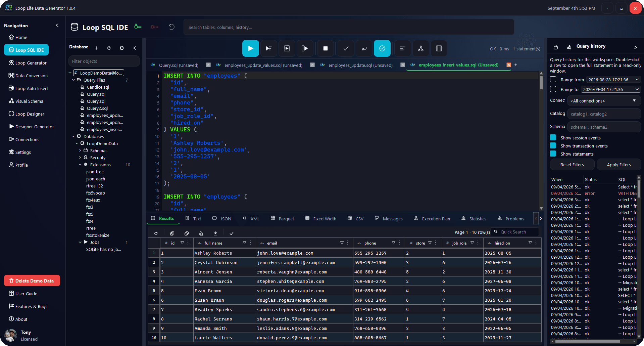This screenshot has width=644, height=346.
Task: Click the commit checkmark toolbar icon
Action: [x=346, y=48]
